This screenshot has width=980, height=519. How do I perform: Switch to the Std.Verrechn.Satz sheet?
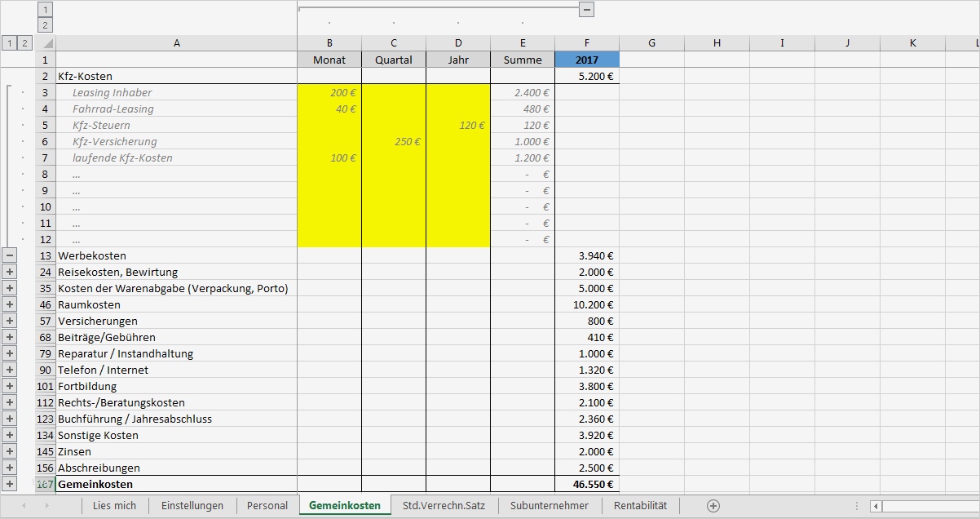pos(444,505)
